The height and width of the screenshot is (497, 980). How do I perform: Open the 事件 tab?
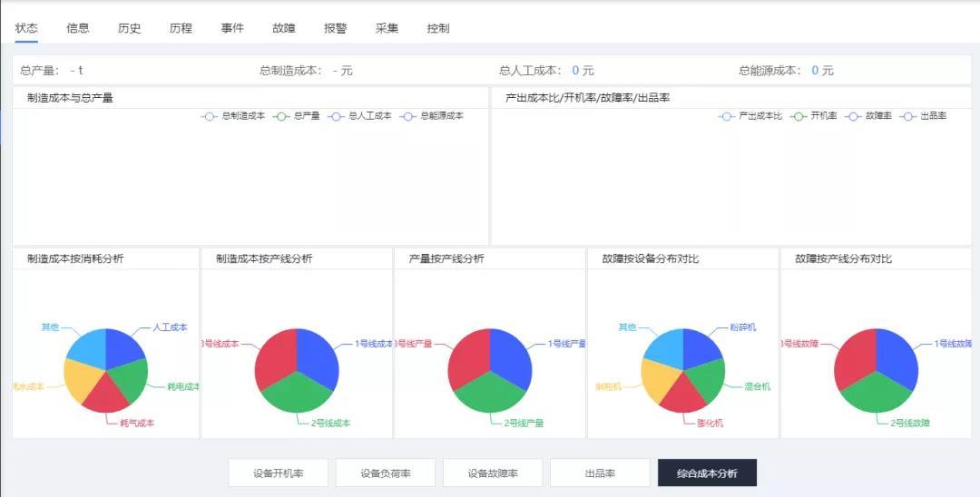232,28
